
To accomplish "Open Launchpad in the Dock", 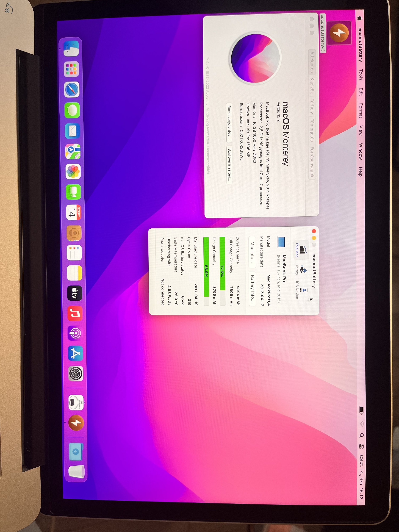I will [x=71, y=69].
